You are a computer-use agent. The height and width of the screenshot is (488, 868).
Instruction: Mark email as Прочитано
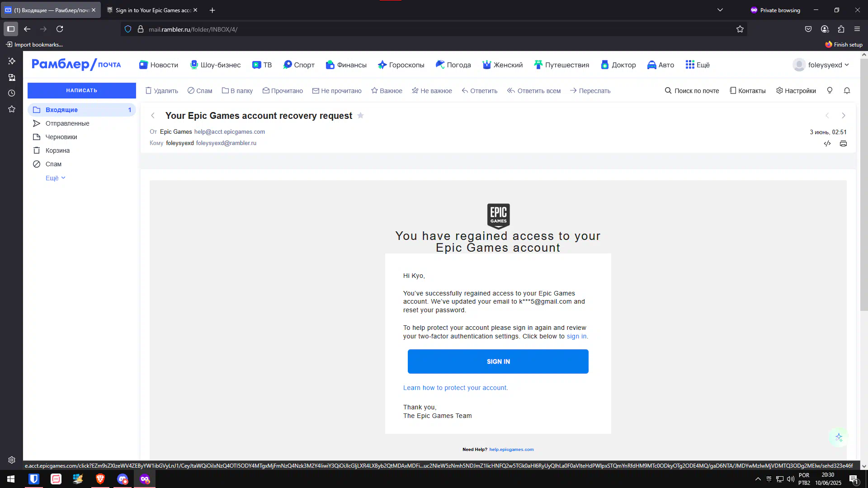[283, 91]
